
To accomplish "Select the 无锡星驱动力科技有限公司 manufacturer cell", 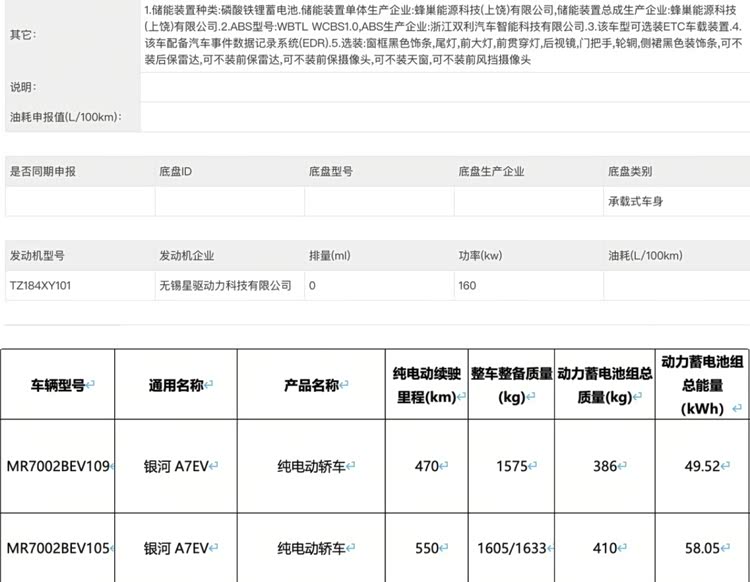I will pos(225,286).
